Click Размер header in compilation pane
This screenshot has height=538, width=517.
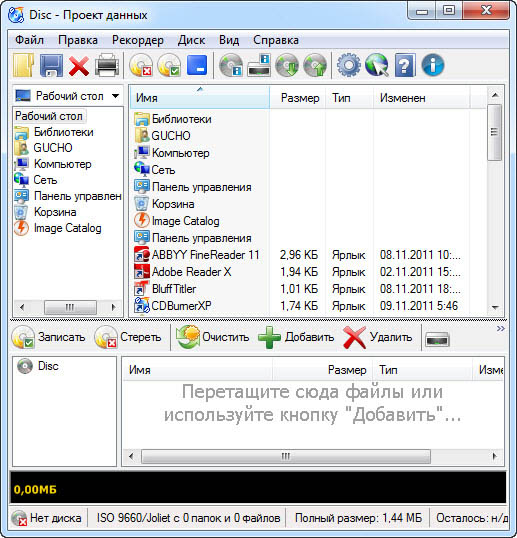(x=322, y=370)
